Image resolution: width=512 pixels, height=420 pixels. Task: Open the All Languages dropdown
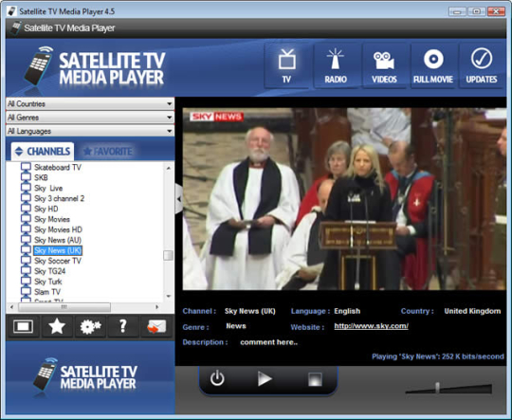point(90,131)
